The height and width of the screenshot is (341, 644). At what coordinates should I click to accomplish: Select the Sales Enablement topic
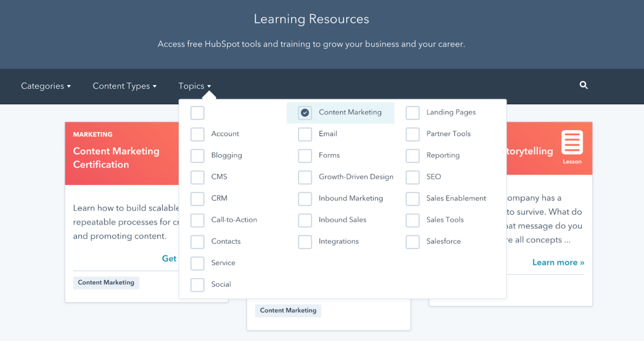coord(413,199)
